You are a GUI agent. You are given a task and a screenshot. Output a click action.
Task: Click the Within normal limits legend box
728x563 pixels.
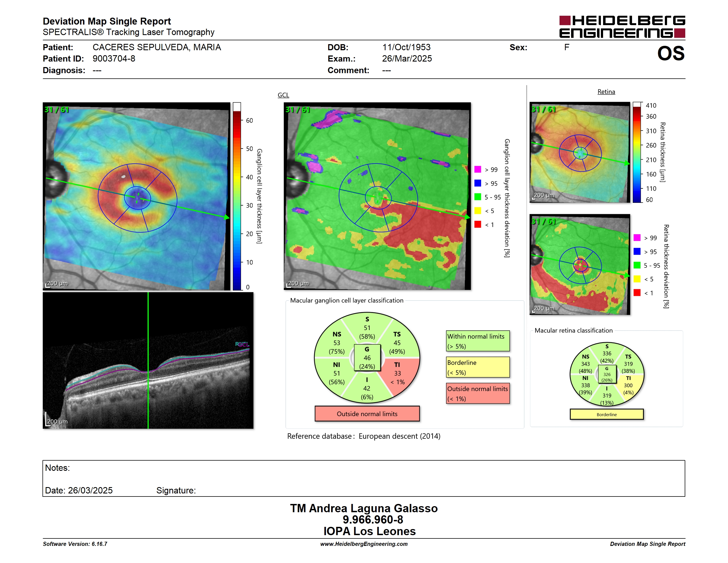478,341
